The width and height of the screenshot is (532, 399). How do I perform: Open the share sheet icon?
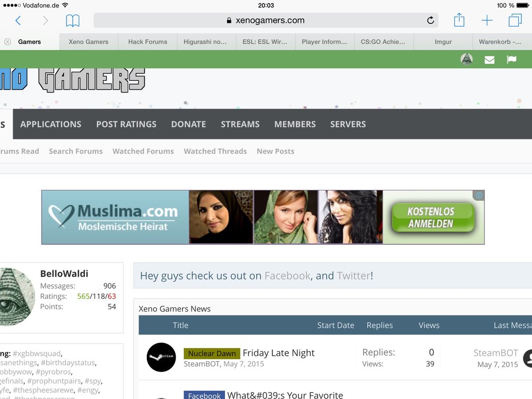(459, 20)
